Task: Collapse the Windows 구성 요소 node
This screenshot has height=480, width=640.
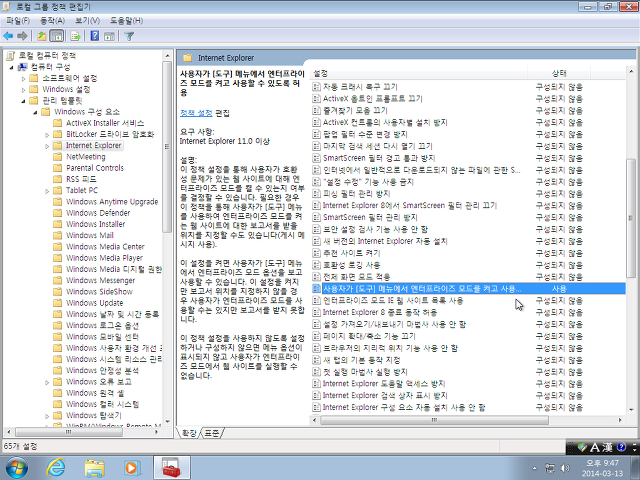Action: (35, 112)
